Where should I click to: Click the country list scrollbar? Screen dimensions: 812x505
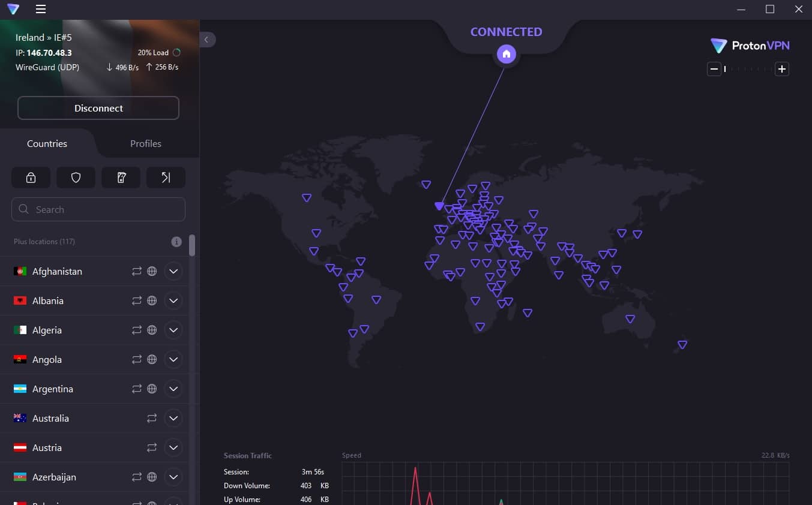(x=192, y=246)
